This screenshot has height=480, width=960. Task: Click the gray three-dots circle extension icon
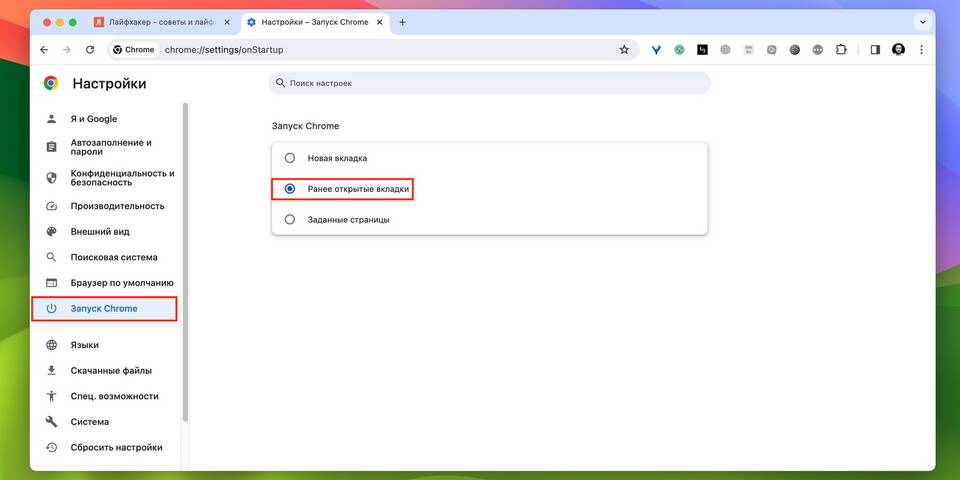(817, 50)
